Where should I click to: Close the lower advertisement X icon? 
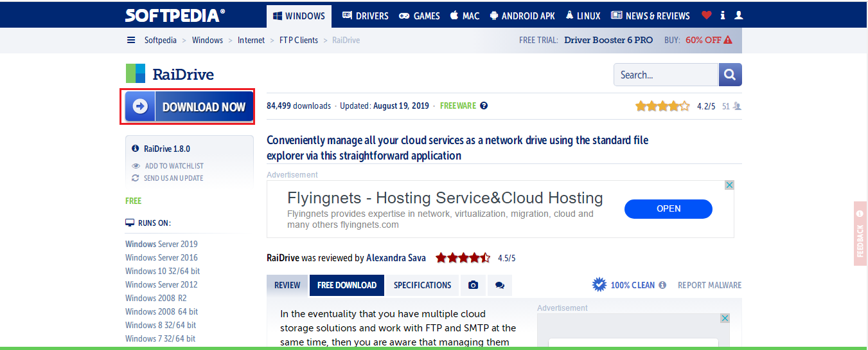coord(725,318)
